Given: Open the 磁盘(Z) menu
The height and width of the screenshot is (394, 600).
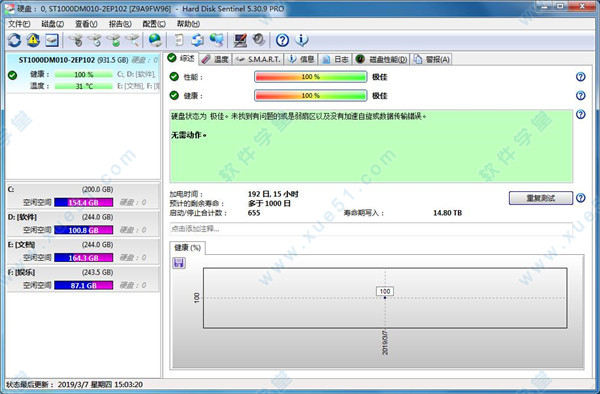Looking at the screenshot, I should (x=52, y=24).
